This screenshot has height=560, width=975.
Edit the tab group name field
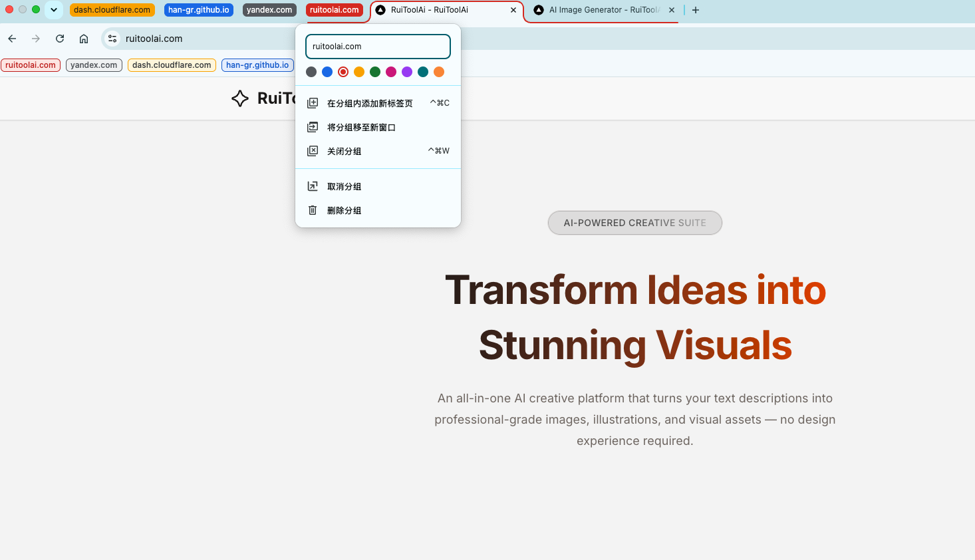(378, 47)
